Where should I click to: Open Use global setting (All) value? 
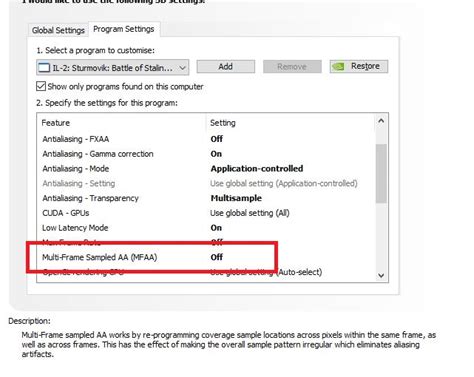[x=250, y=213]
